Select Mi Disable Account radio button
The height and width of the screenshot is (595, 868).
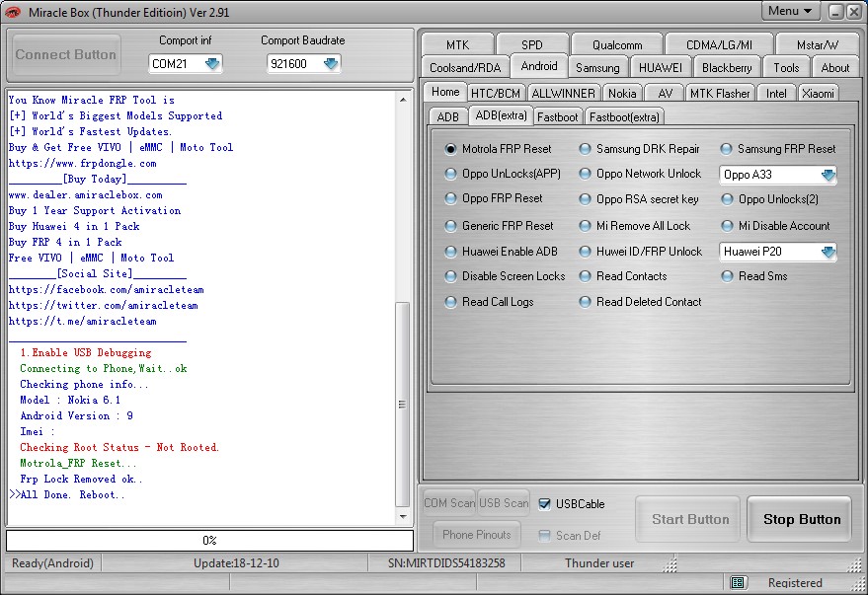726,226
